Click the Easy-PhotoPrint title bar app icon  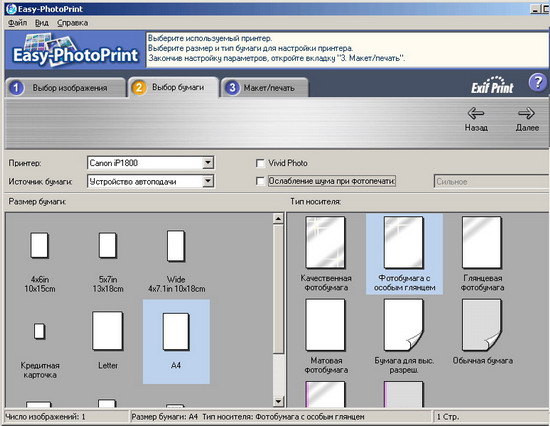click(x=11, y=9)
